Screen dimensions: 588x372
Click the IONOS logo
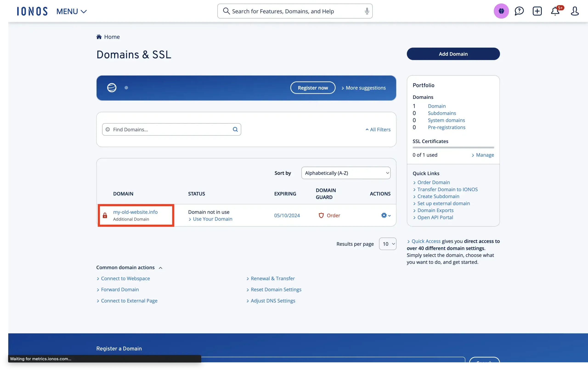click(x=32, y=11)
